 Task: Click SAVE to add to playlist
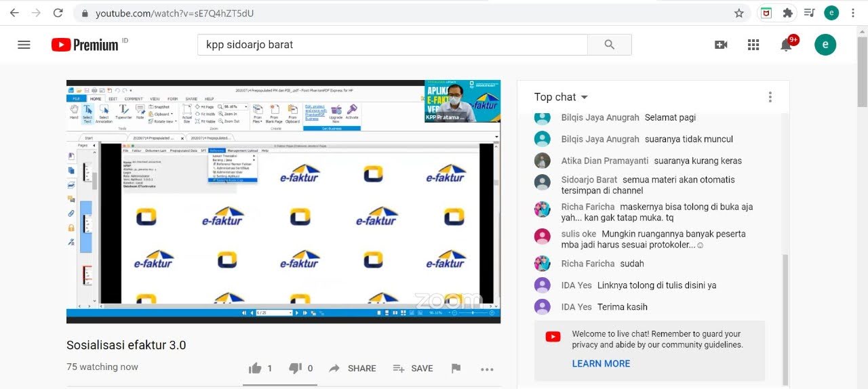coord(413,368)
